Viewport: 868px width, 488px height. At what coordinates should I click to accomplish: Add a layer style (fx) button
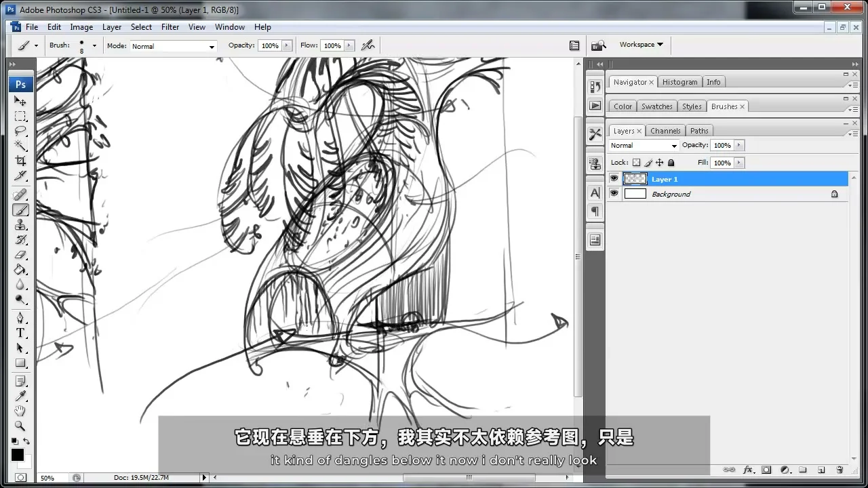pyautogui.click(x=748, y=470)
